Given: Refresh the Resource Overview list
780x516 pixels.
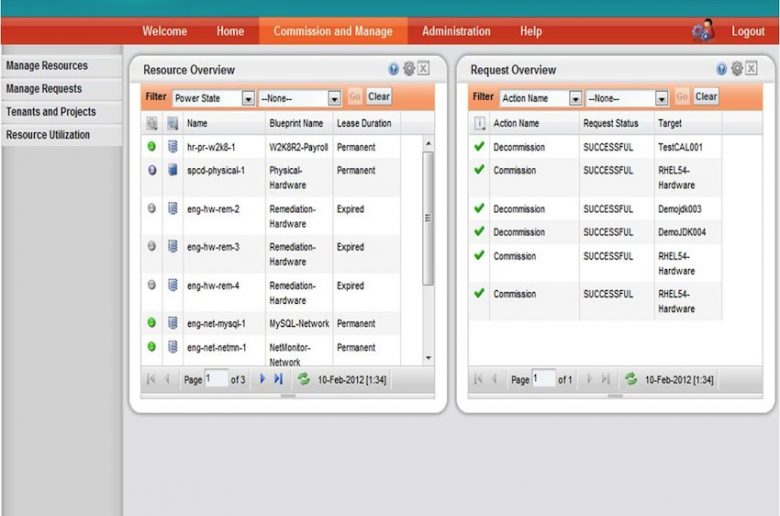Looking at the screenshot, I should [303, 379].
